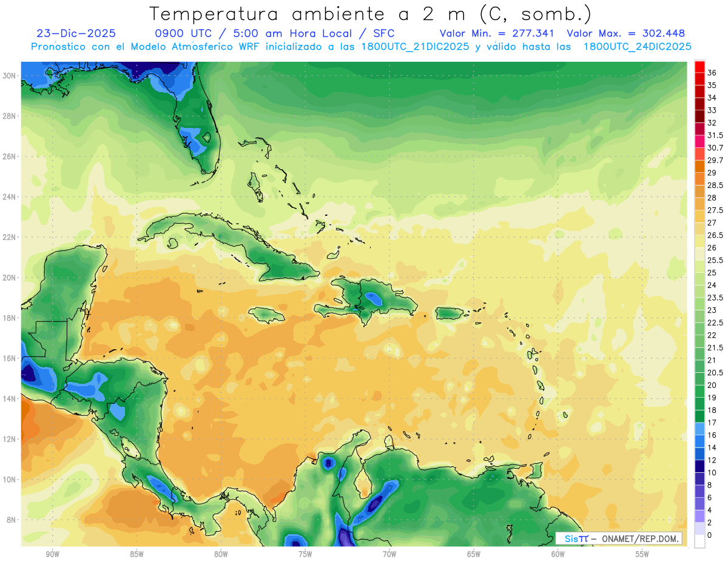Click the legend value '21.5'

tap(715, 347)
